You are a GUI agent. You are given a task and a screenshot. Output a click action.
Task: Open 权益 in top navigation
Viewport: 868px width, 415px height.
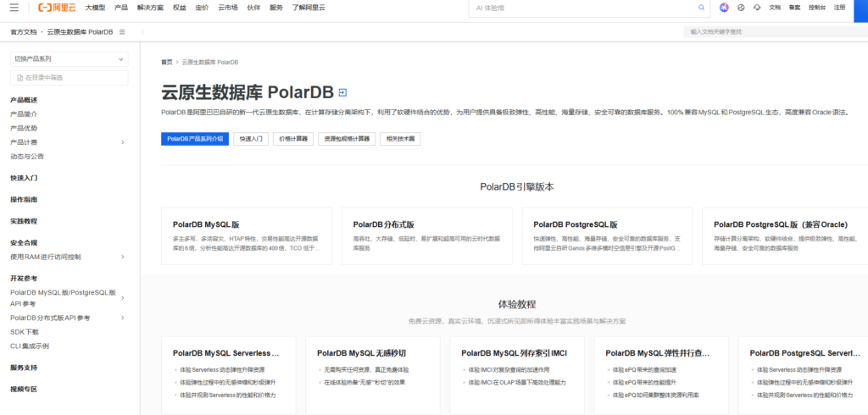tap(180, 8)
